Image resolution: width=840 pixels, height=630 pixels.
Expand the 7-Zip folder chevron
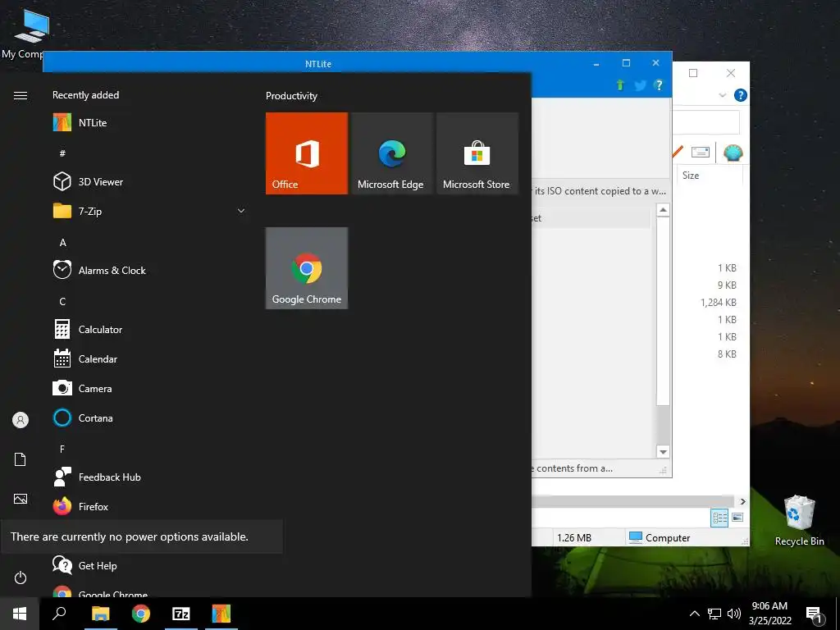pyautogui.click(x=241, y=211)
